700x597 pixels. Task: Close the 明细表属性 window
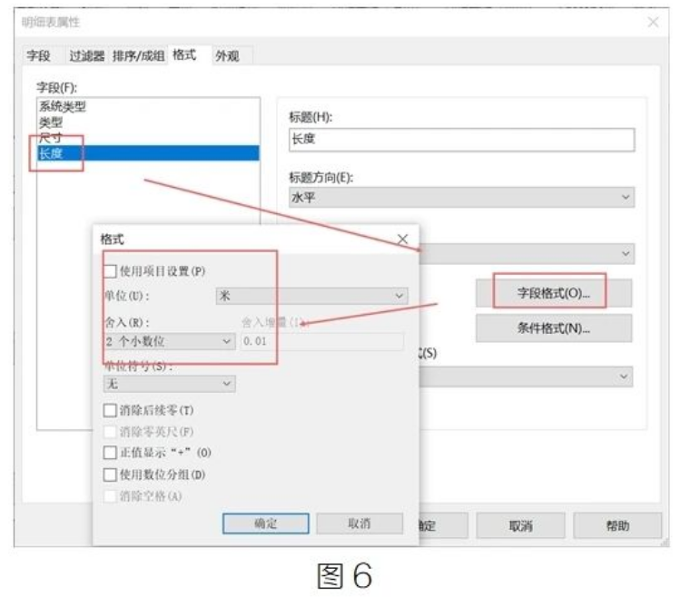coord(653,22)
